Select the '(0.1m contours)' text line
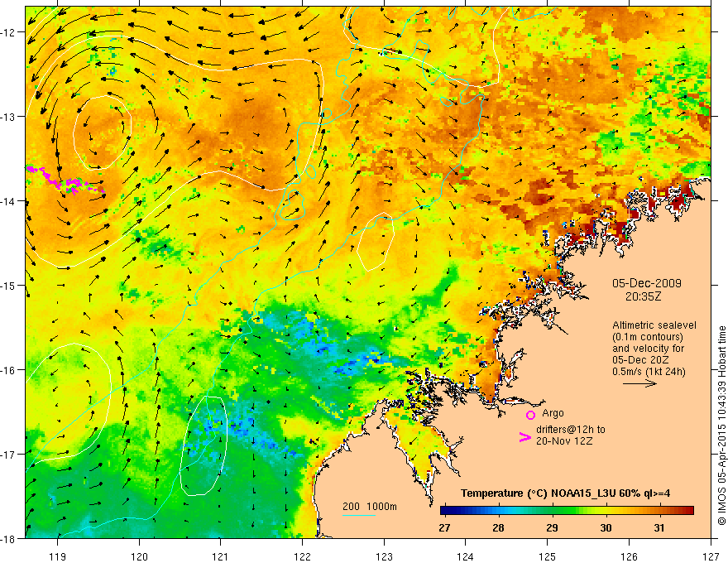This screenshot has height=563, width=728. tap(648, 337)
